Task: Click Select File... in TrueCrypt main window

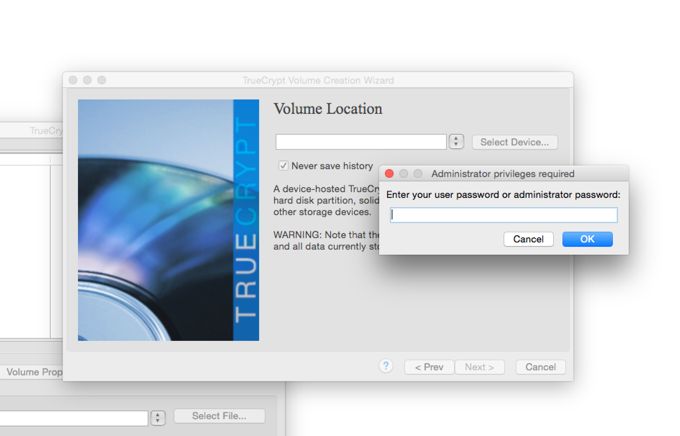Action: click(219, 416)
